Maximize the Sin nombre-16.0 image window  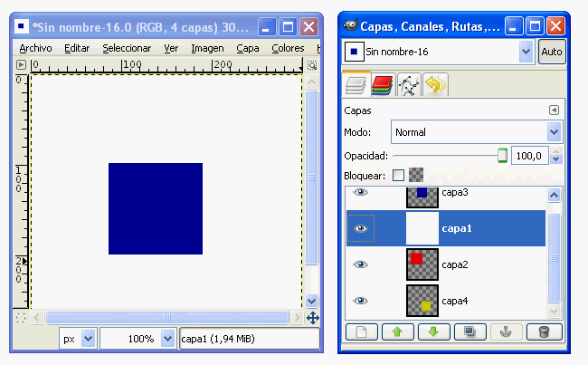(x=288, y=27)
